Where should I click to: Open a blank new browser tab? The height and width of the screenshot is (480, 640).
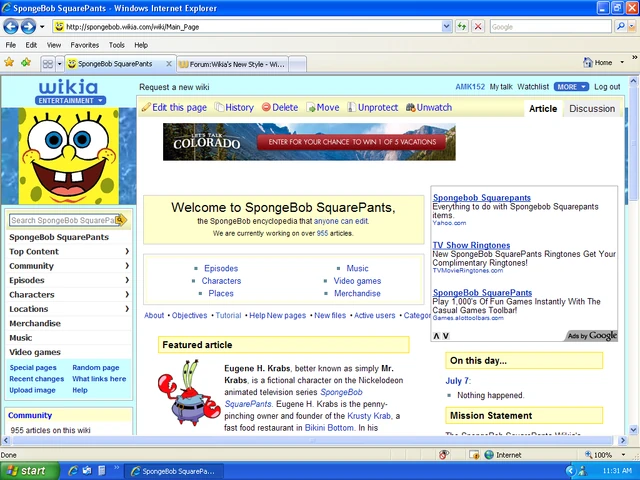[x=298, y=64]
